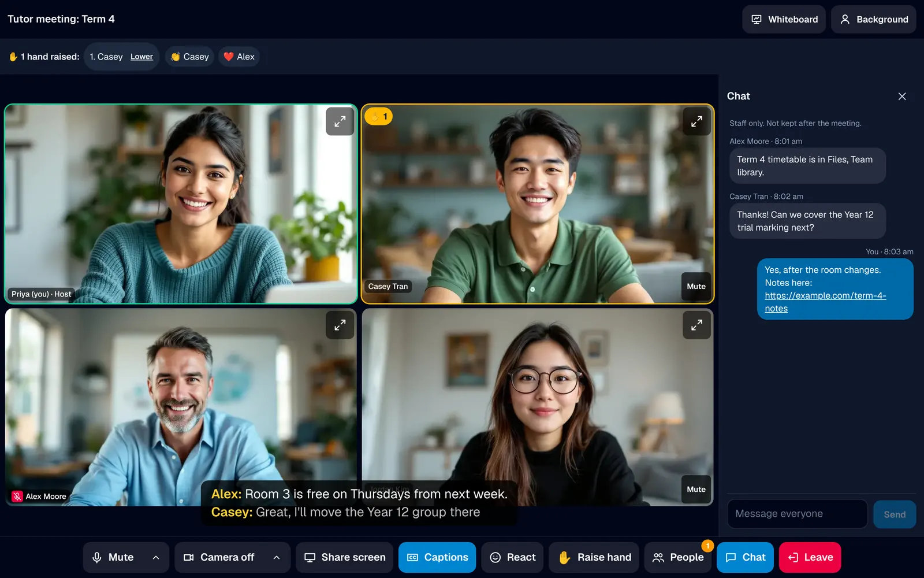Mute Casey Tran's microphone
This screenshot has height=578, width=924.
696,286
